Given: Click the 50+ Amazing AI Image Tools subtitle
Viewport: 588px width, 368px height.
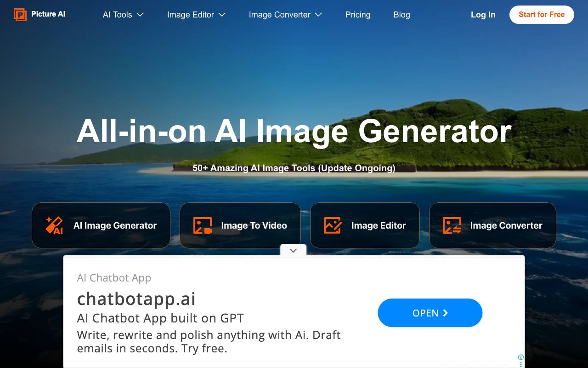Looking at the screenshot, I should [294, 168].
